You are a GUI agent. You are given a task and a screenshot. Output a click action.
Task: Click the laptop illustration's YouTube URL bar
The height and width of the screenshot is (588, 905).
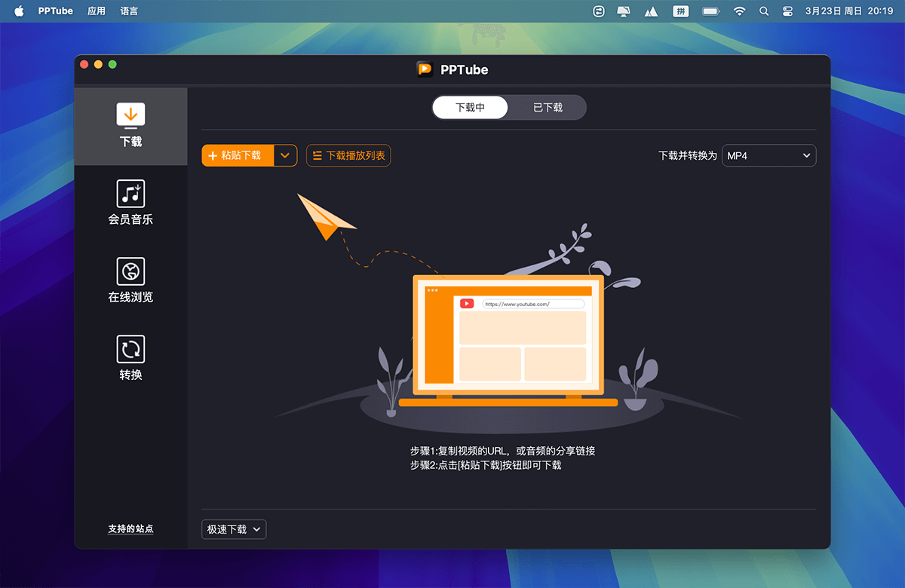tap(533, 304)
